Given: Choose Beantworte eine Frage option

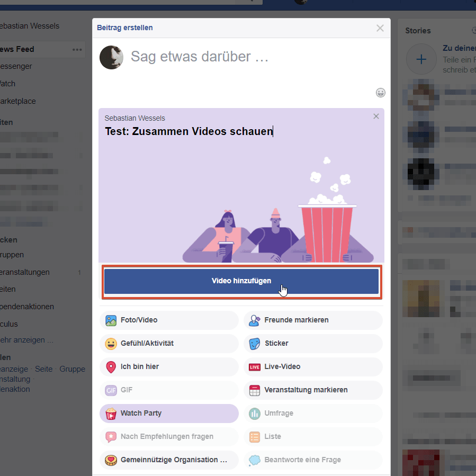Looking at the screenshot, I should point(313,460).
